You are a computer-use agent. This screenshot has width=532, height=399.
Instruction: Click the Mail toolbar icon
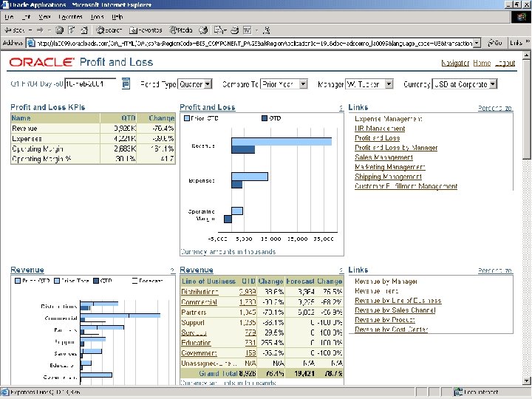(218, 30)
